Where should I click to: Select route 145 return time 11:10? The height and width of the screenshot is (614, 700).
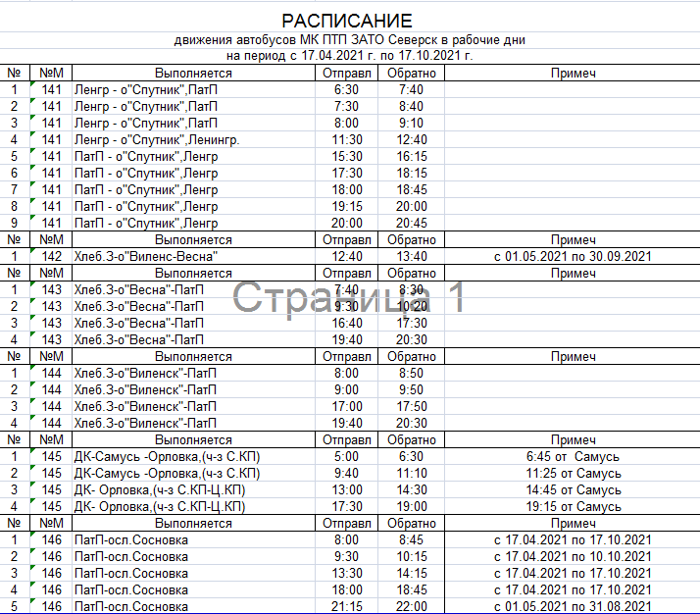[x=412, y=473]
